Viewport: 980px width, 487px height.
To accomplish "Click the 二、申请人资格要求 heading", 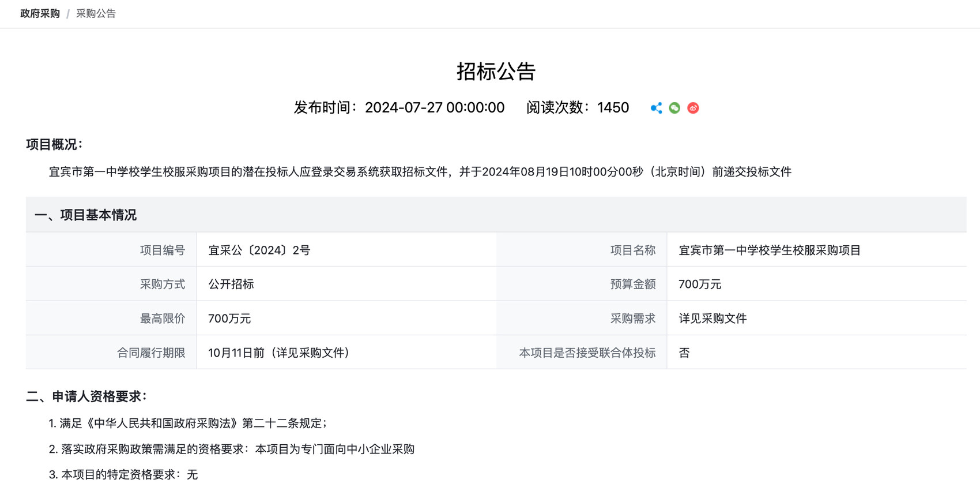I will point(86,396).
